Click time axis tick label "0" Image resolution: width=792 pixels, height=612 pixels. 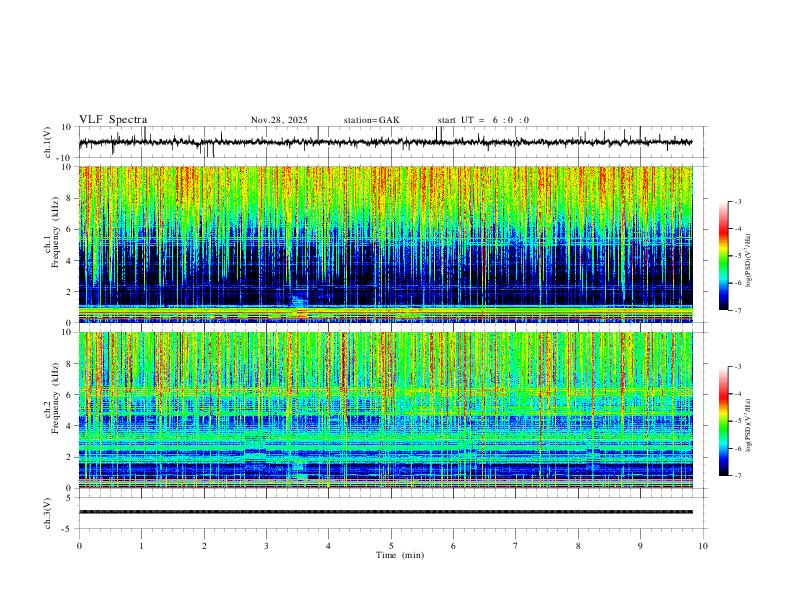pos(79,546)
